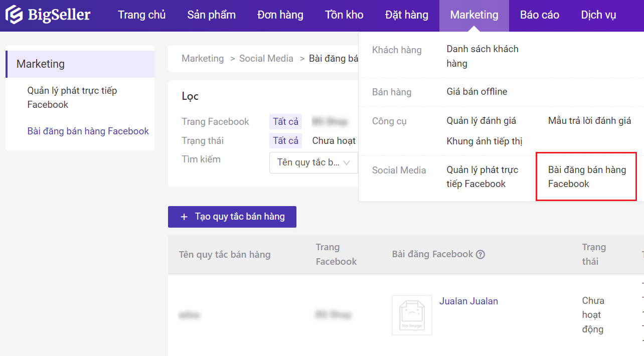Click Tạo quy tắc bán hàng button
The width and height of the screenshot is (644, 356).
click(x=232, y=217)
